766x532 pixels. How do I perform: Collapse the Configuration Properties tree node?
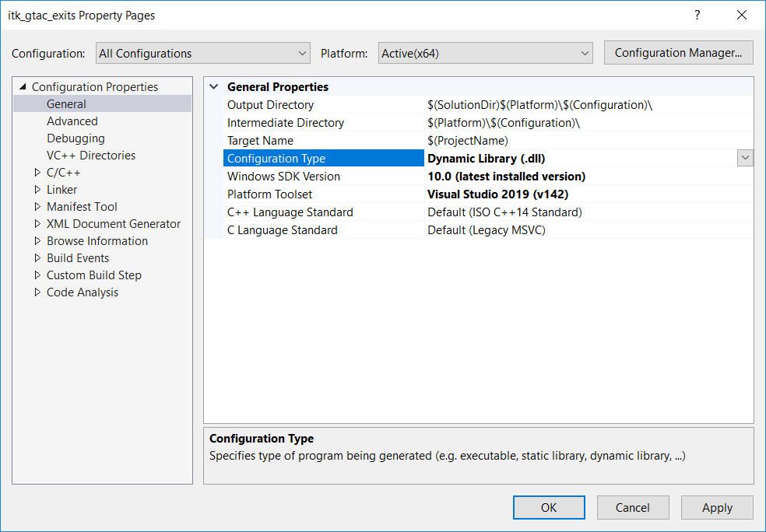tap(22, 87)
